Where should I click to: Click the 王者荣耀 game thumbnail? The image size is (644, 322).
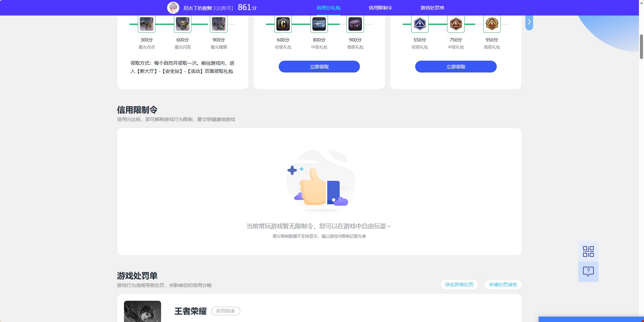click(x=143, y=312)
